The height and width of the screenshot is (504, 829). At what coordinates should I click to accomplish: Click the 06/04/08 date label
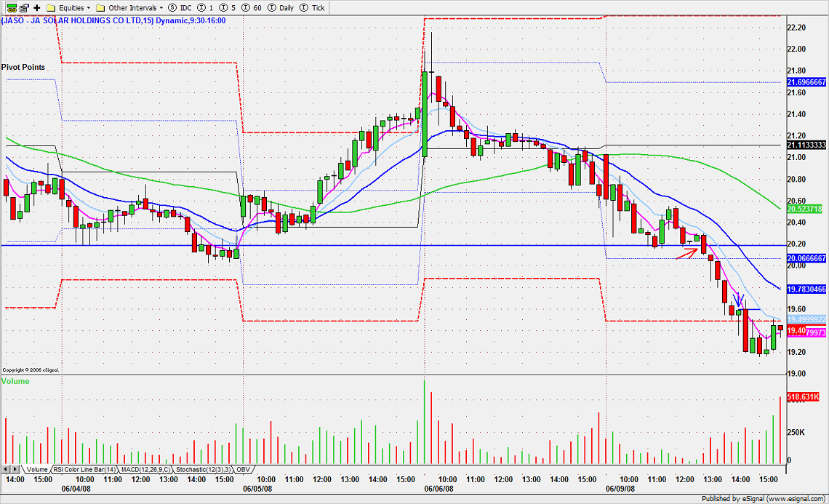[x=76, y=489]
